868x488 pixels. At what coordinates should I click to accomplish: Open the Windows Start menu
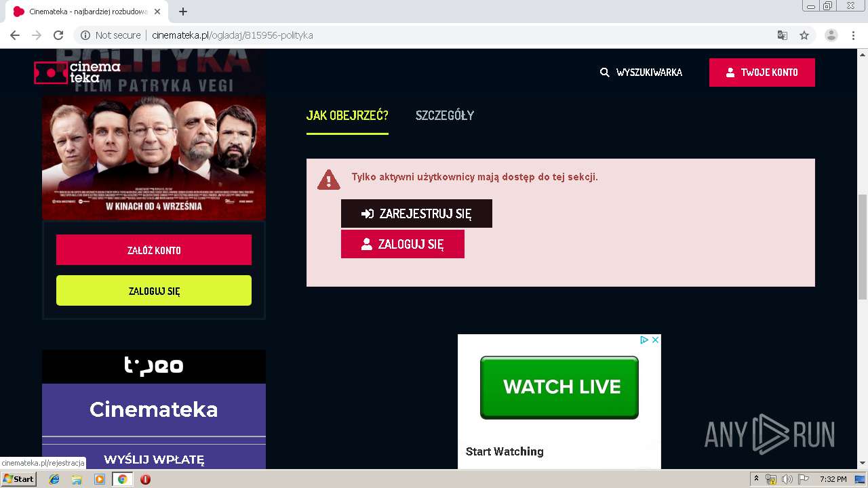pos(18,479)
